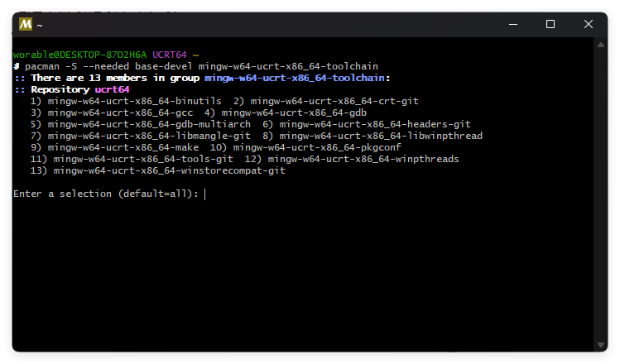The width and height of the screenshot is (620, 364).
Task: Click the scrollbar down arrow
Action: pos(602,344)
